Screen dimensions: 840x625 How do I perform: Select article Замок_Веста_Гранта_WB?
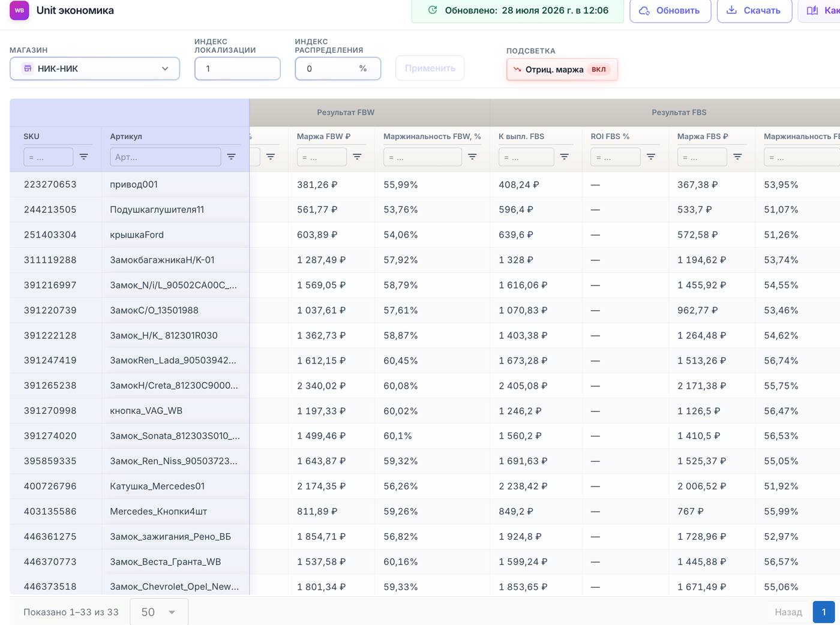coord(166,562)
